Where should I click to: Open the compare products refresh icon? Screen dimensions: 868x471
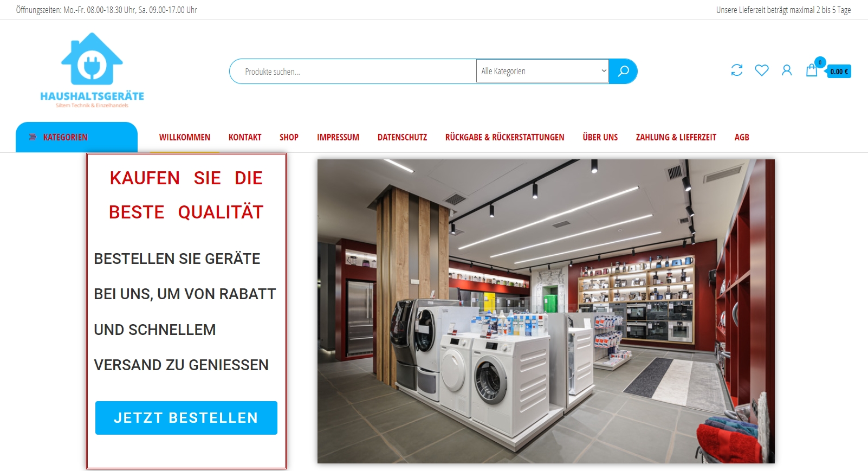point(737,70)
